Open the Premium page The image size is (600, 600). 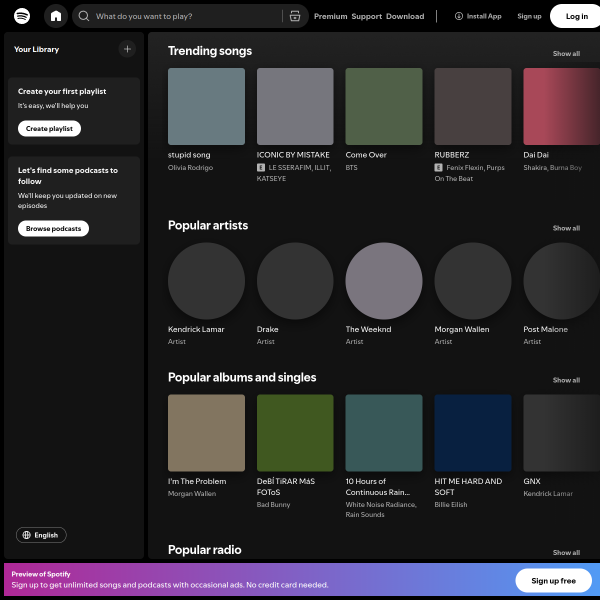(331, 16)
